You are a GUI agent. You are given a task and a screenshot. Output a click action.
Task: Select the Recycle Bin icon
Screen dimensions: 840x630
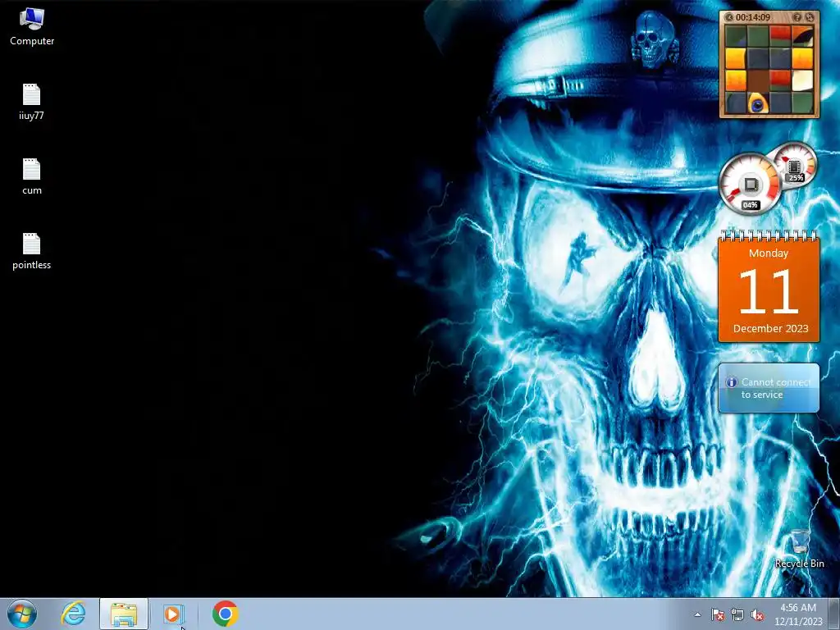coord(799,549)
